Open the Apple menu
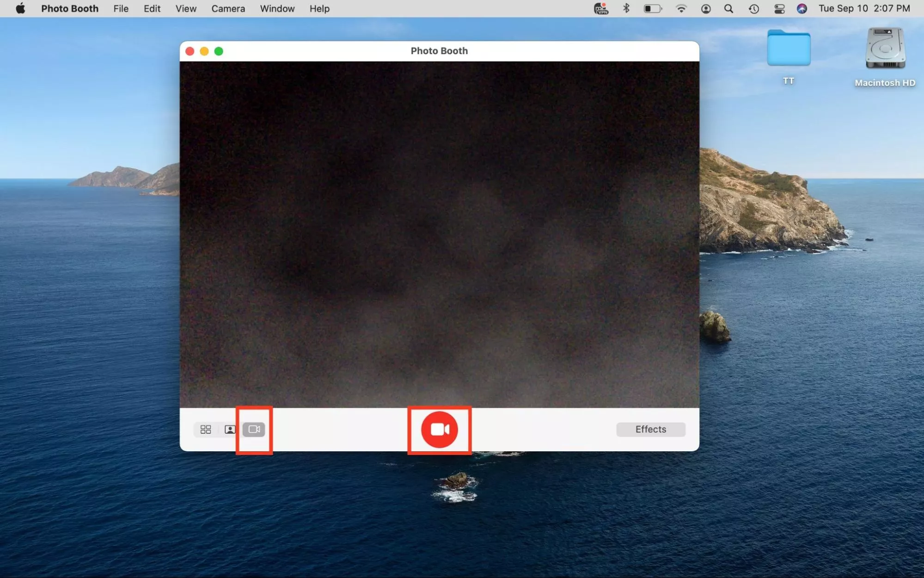 pos(20,9)
